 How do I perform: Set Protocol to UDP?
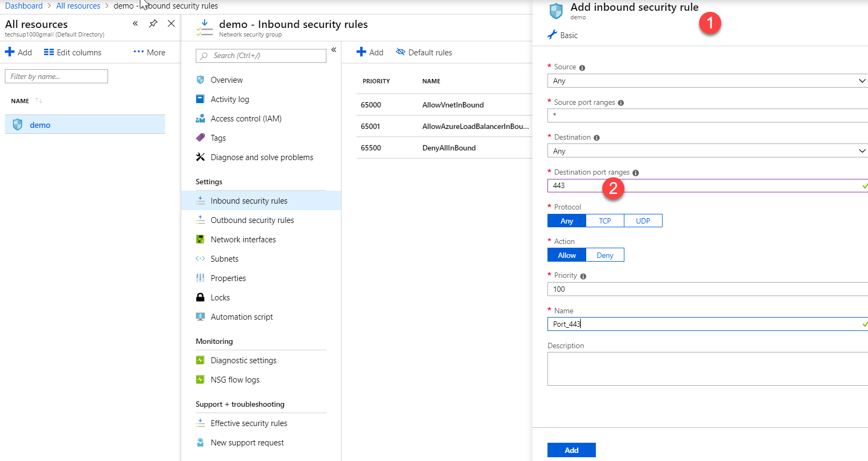(x=643, y=221)
